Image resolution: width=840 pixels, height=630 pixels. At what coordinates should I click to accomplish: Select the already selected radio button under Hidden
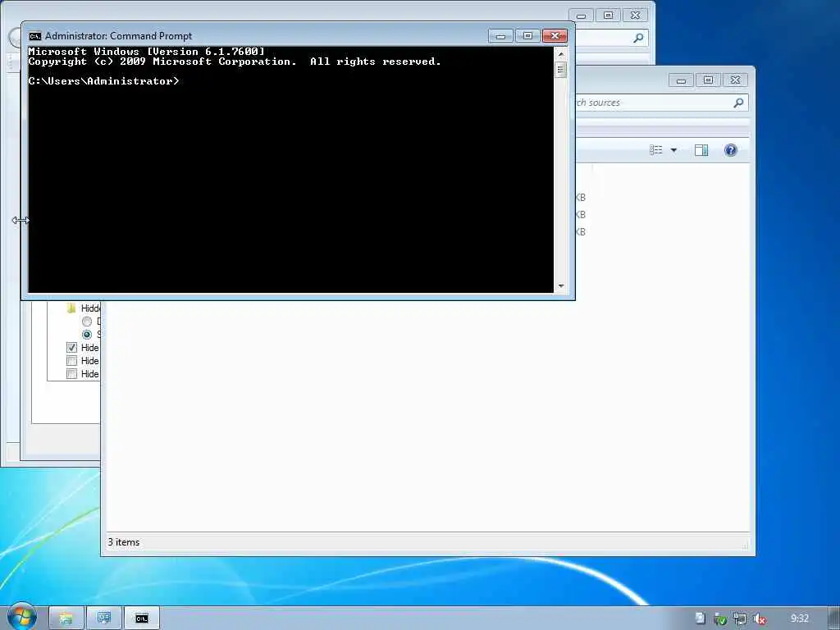(87, 335)
